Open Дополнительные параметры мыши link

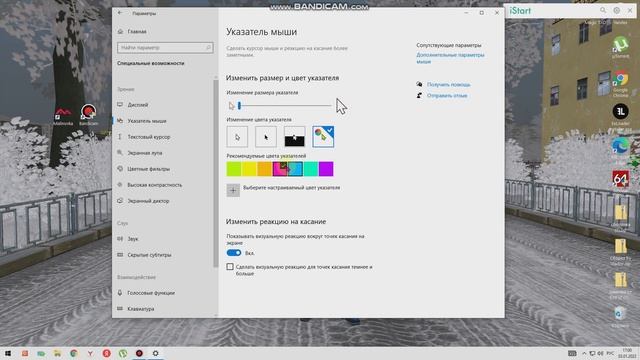(450, 58)
